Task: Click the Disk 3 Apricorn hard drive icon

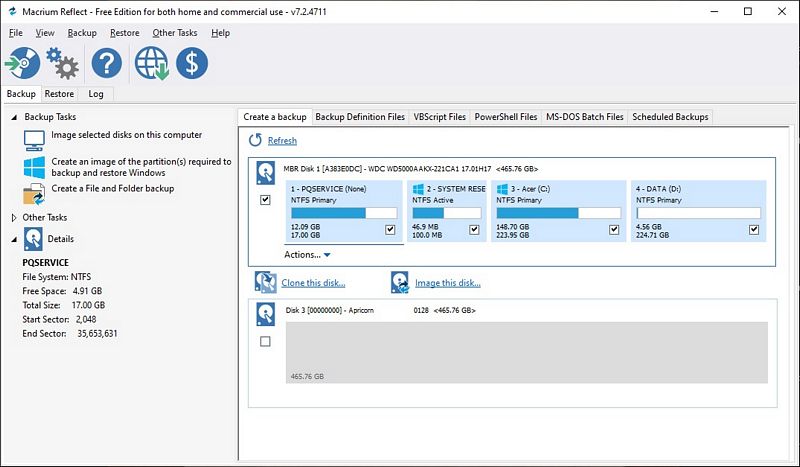Action: click(x=265, y=314)
